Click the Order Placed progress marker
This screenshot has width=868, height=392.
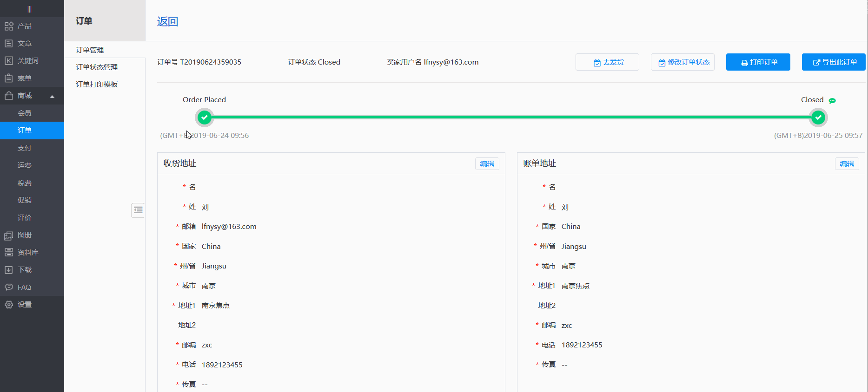(204, 118)
